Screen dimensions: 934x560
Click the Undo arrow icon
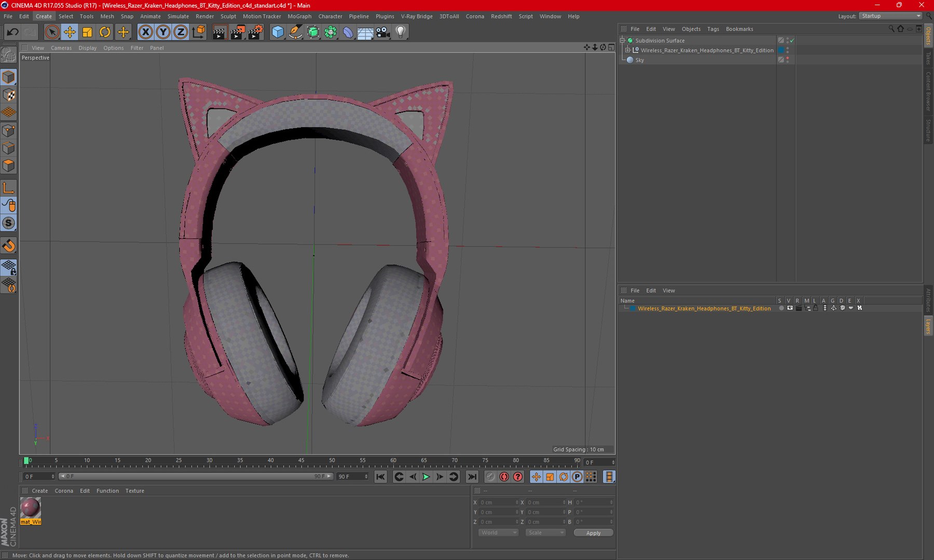(x=12, y=32)
